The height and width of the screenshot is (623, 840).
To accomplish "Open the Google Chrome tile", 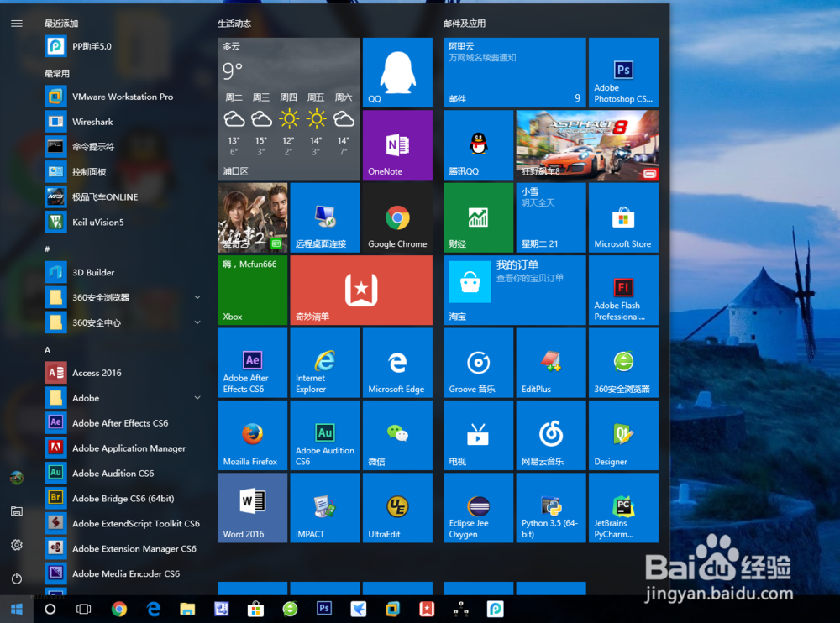I will pos(397,217).
